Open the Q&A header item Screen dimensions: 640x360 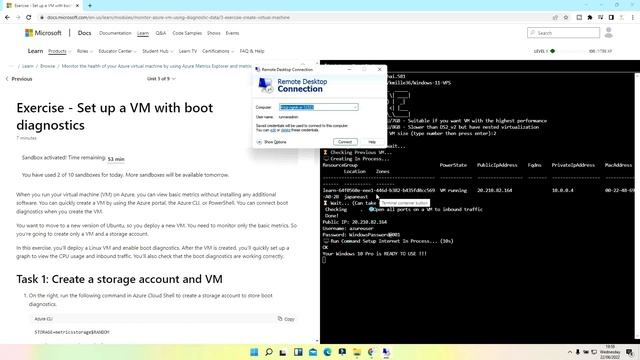coord(160,33)
